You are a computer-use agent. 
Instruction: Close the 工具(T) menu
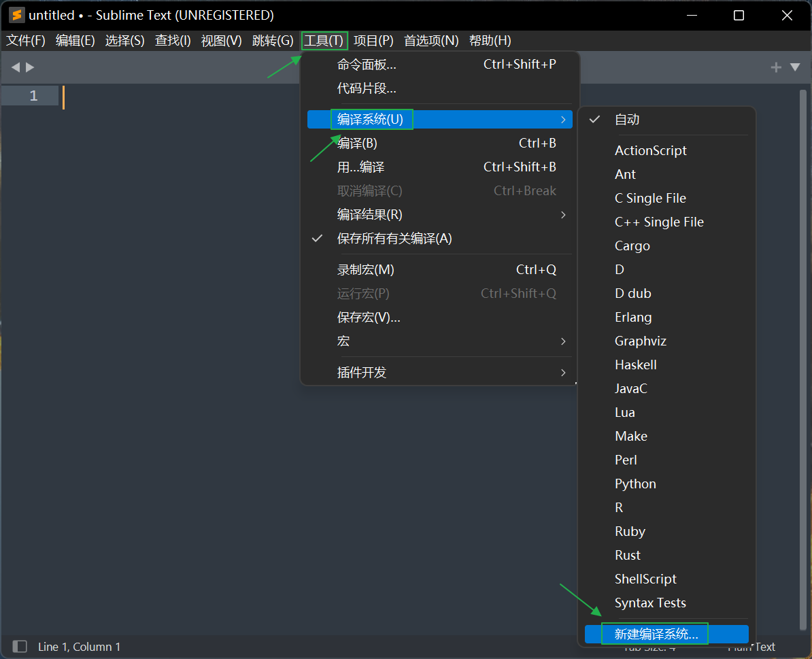tap(324, 40)
